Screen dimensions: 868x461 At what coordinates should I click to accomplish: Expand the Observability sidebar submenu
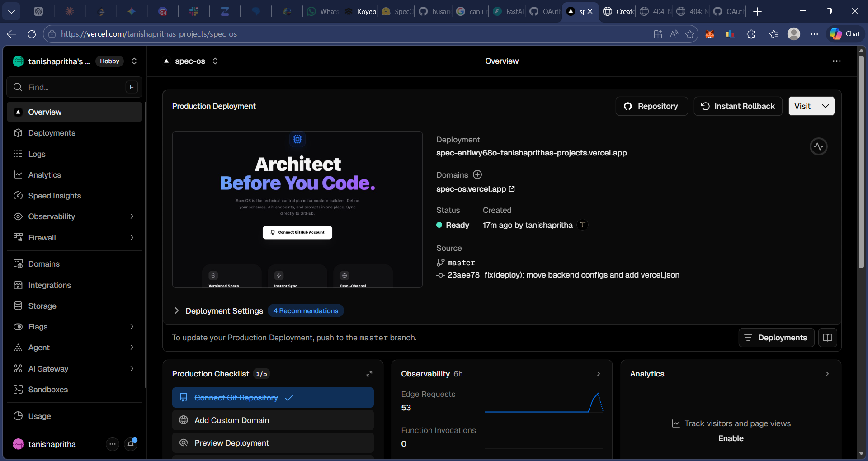tap(132, 216)
